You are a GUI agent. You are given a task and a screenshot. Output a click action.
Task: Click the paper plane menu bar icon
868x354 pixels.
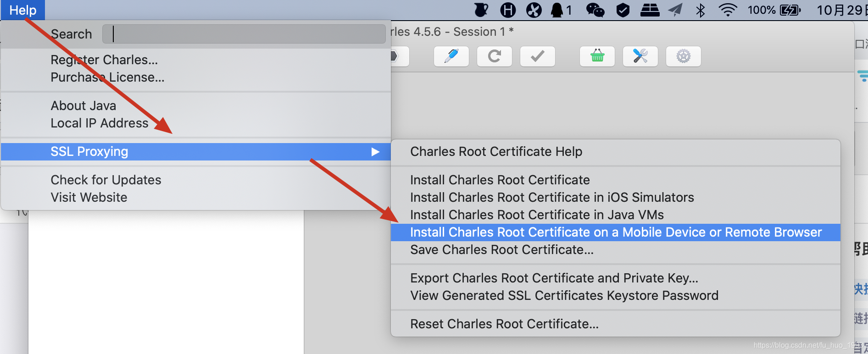tap(675, 10)
